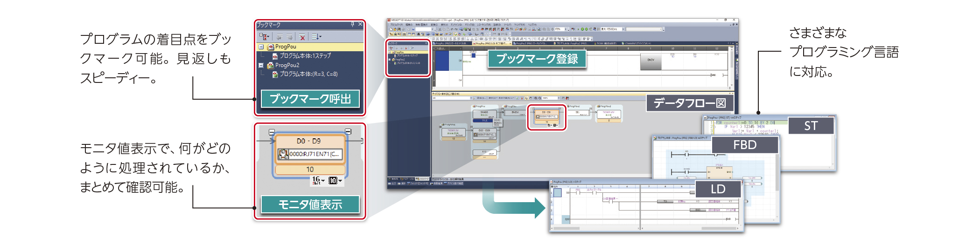Viewport: 980px width, 252px height.
Task: Close the ブックマーク panel
Action: point(360,24)
